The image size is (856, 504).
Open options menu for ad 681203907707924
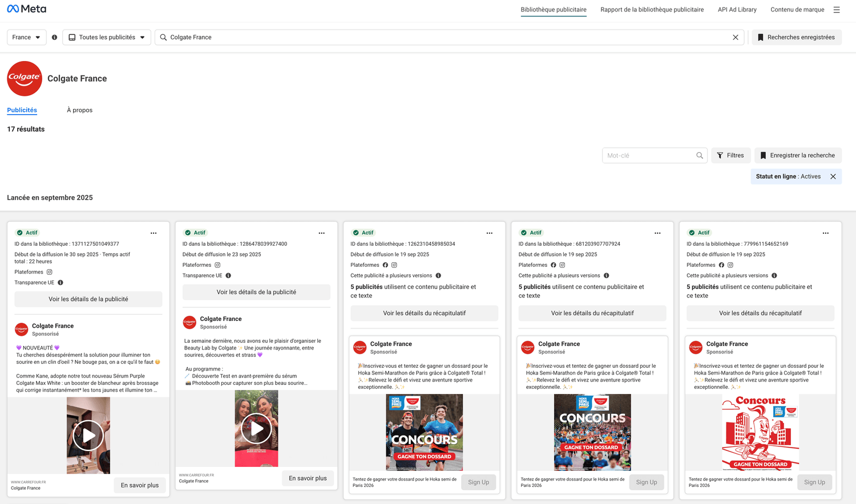pyautogui.click(x=657, y=233)
